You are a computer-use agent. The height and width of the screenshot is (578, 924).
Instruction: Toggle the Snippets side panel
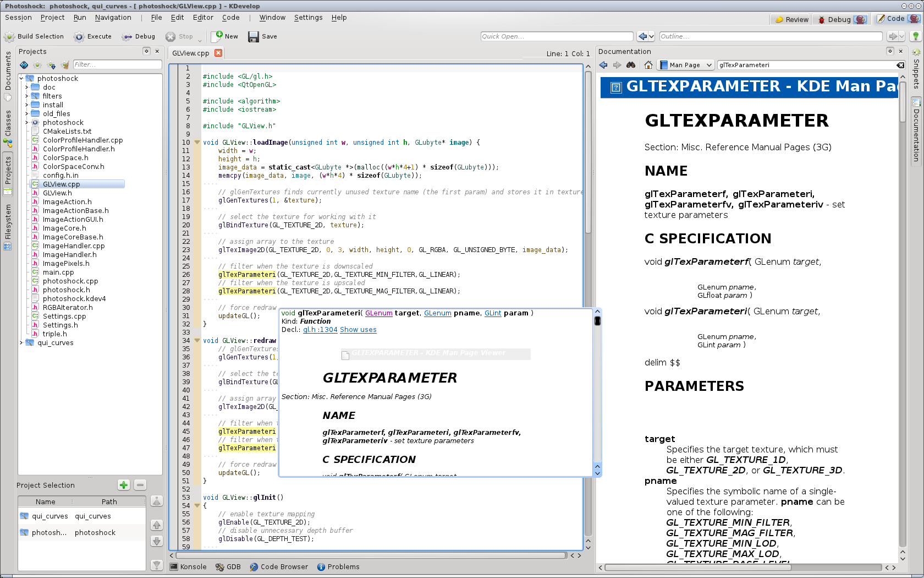click(916, 69)
